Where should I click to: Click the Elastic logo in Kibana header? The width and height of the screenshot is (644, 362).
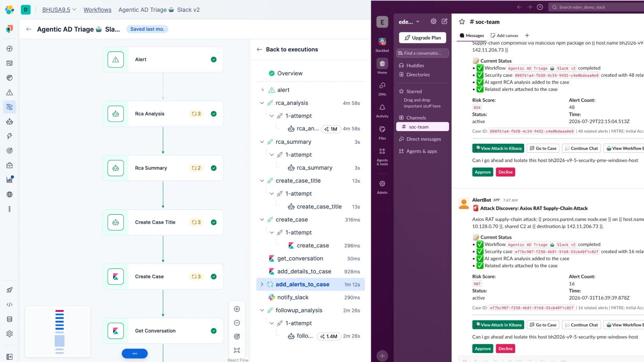[x=9, y=9]
